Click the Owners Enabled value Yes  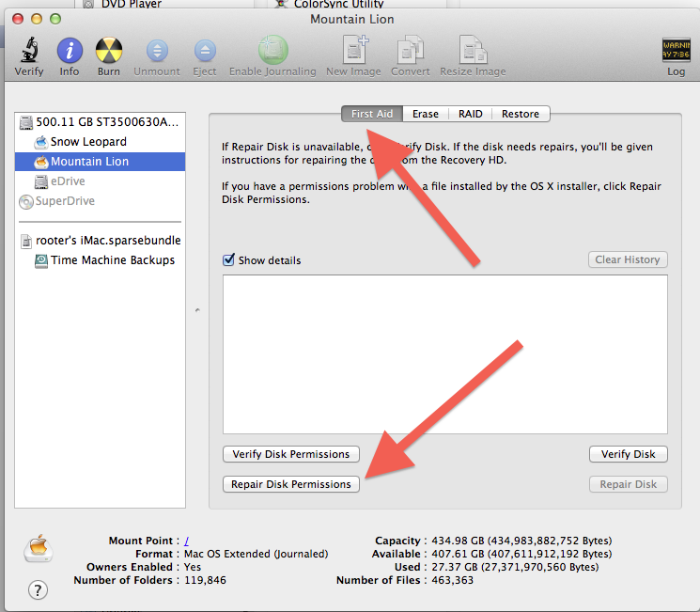point(193,567)
